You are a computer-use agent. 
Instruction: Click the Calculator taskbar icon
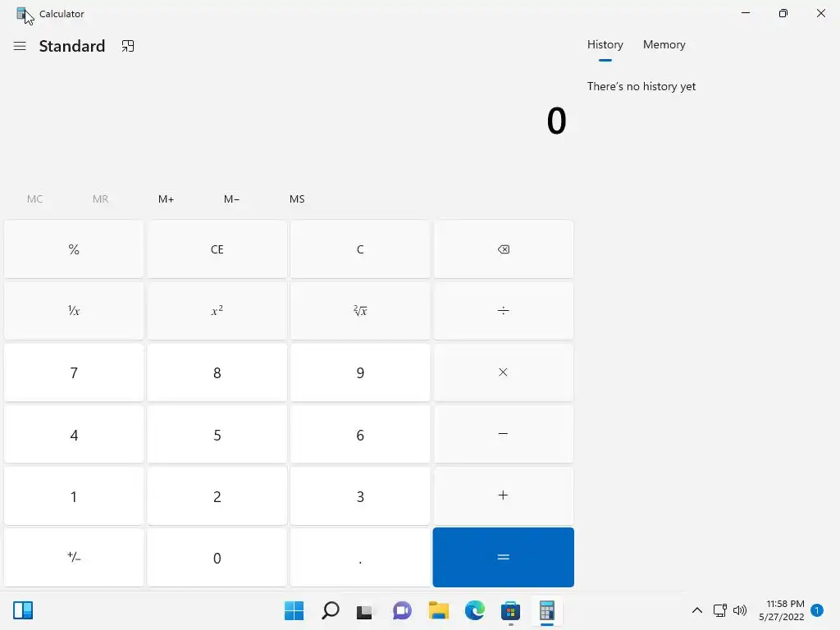(x=547, y=610)
